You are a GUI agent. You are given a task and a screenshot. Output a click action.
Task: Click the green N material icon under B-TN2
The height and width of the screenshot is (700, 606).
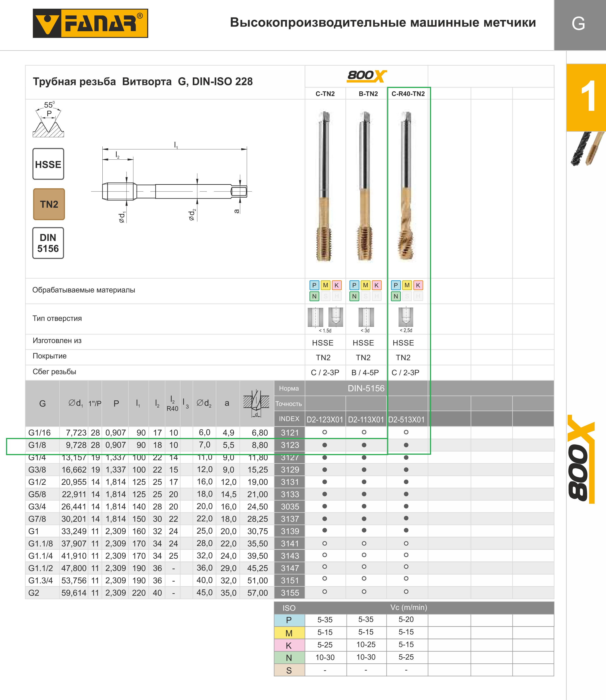click(x=354, y=296)
